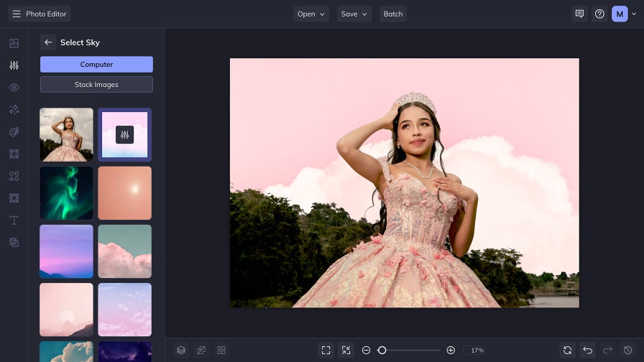Open the Touch Up eye tool
This screenshot has height=362, width=644.
(x=14, y=88)
